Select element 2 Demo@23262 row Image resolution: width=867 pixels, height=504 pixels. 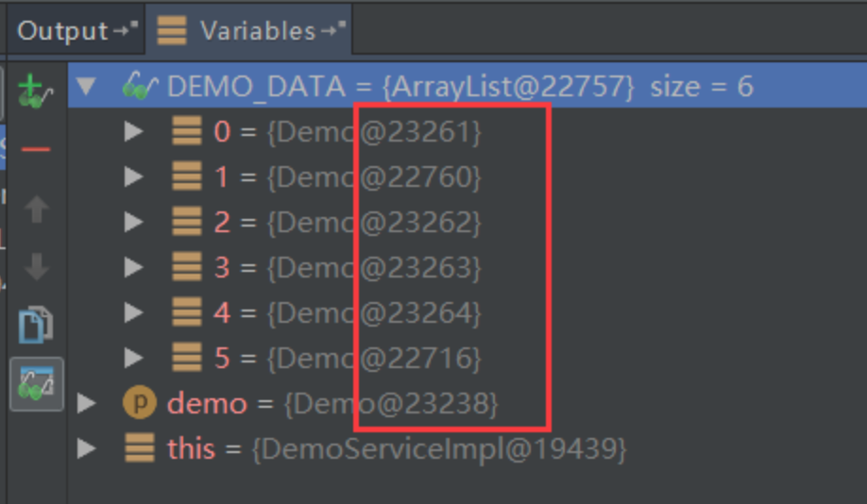pyautogui.click(x=467, y=222)
